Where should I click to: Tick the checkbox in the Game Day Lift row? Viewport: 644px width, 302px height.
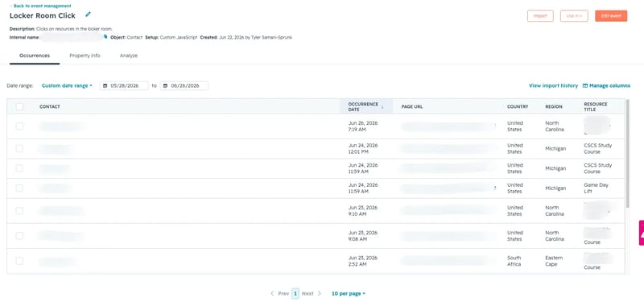click(x=19, y=188)
